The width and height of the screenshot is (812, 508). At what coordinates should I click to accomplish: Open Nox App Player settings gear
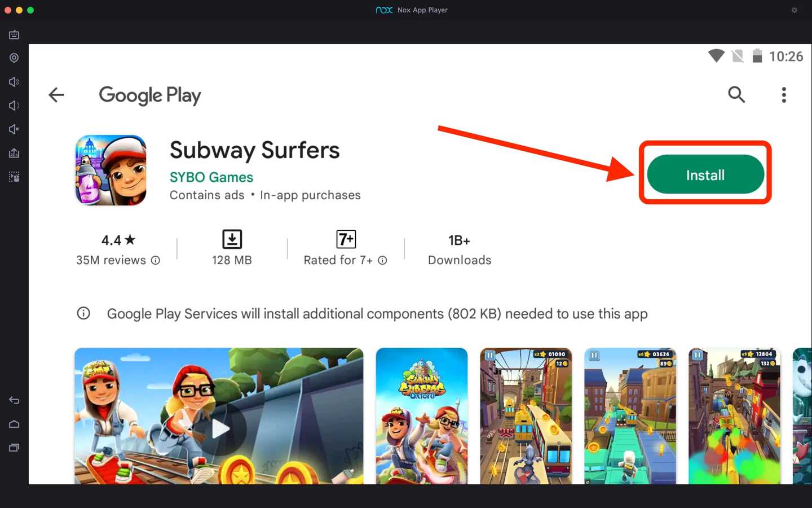coord(795,10)
